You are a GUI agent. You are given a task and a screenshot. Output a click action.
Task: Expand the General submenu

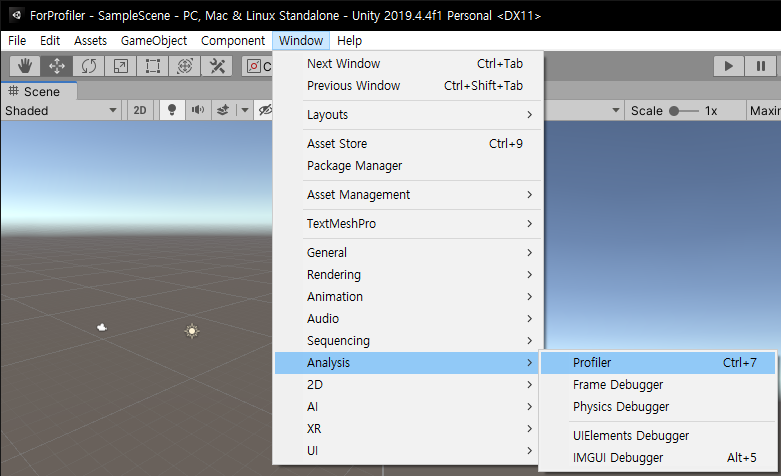tap(408, 252)
